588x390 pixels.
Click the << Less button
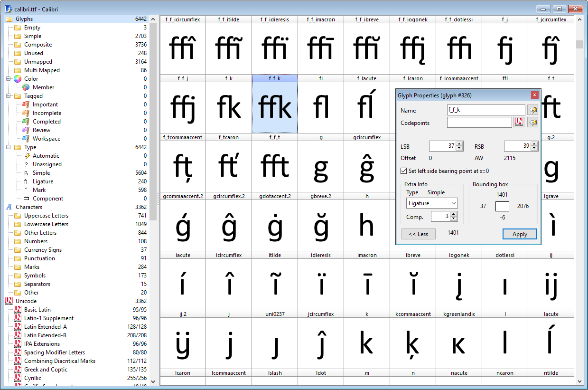(419, 234)
